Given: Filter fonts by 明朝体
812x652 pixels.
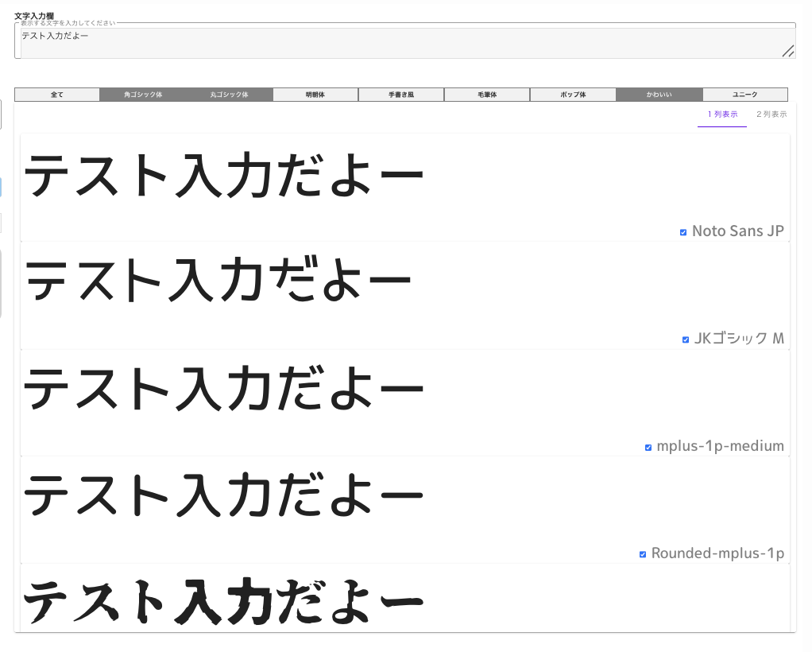Looking at the screenshot, I should pyautogui.click(x=315, y=95).
